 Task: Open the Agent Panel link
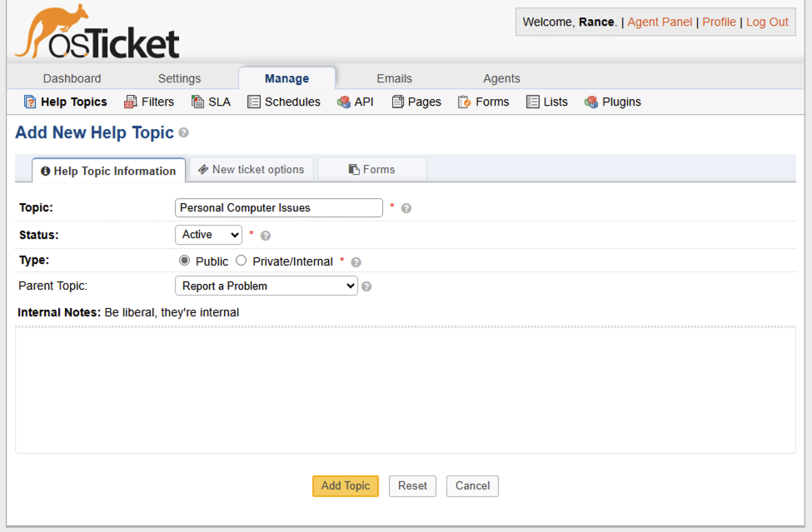pyautogui.click(x=660, y=22)
